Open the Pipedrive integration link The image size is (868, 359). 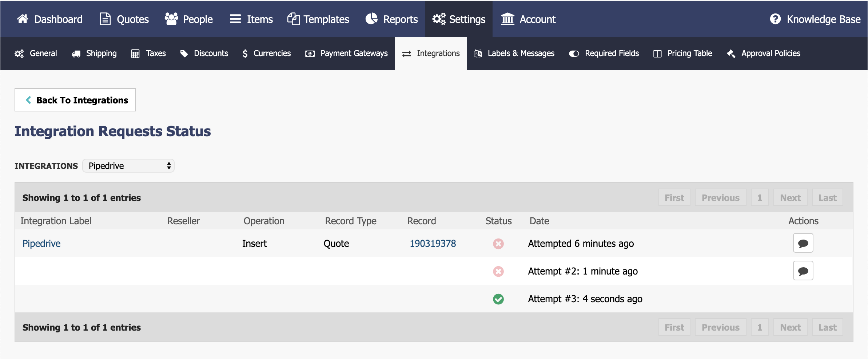point(41,244)
